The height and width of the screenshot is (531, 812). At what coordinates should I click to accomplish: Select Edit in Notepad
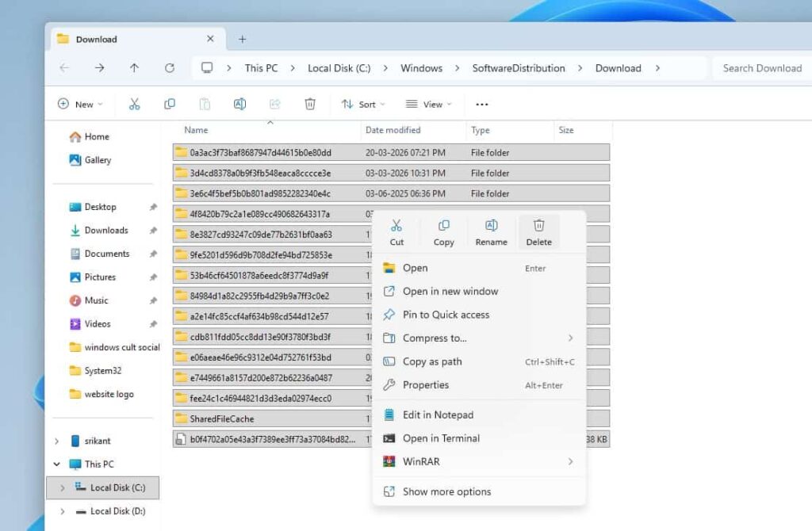(479, 415)
